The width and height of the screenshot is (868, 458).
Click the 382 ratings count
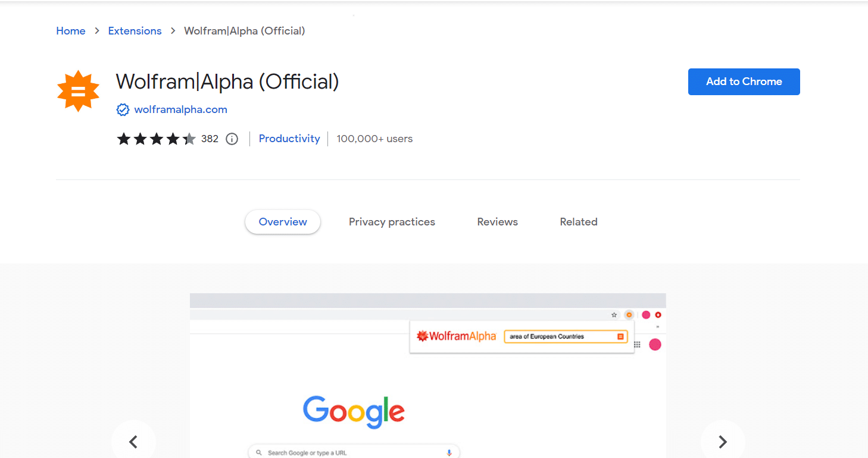210,139
